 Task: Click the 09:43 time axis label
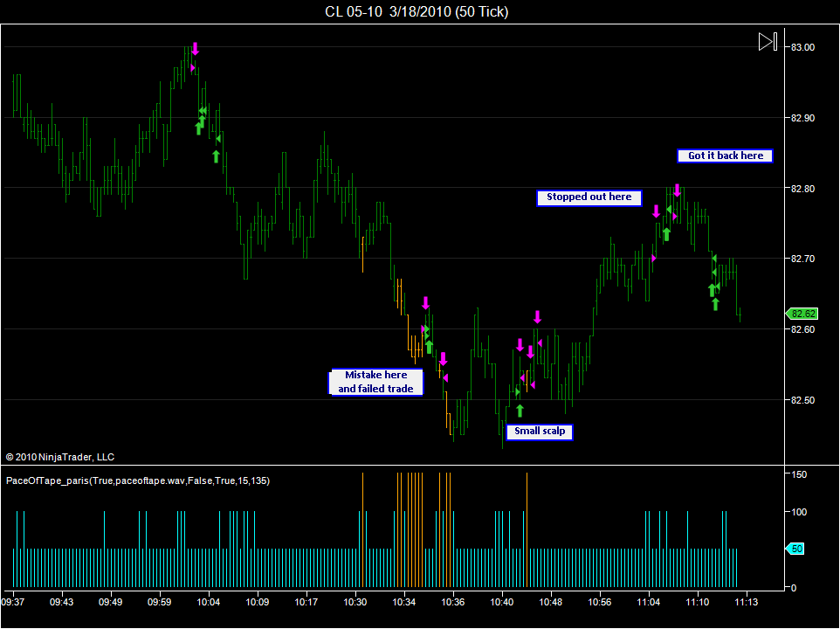[62, 602]
